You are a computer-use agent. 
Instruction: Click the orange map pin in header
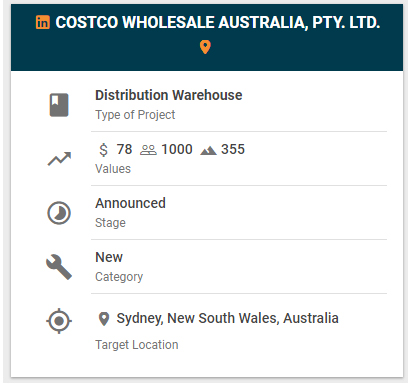coord(205,47)
